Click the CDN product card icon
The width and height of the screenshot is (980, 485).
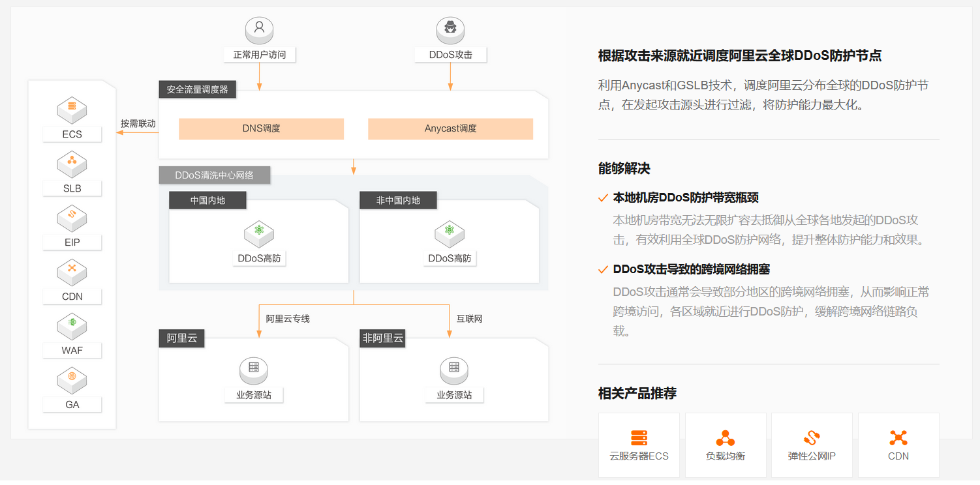pos(898,437)
